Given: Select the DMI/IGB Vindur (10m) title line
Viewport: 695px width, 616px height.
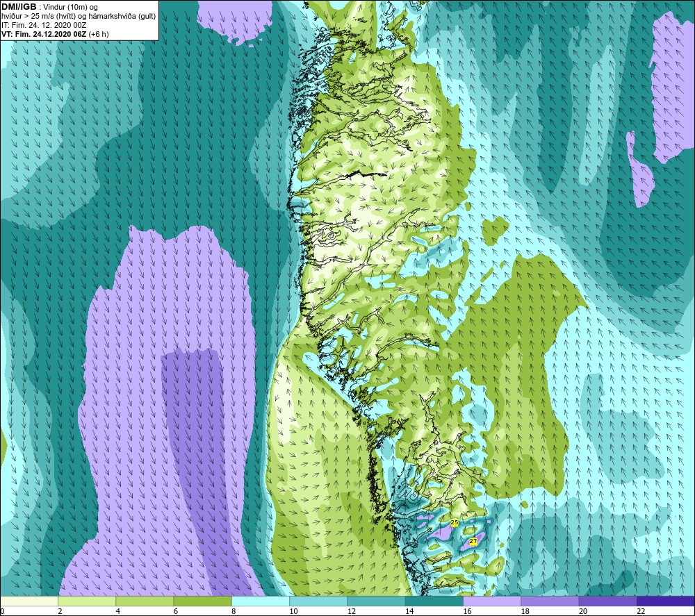Looking at the screenshot, I should [50, 7].
